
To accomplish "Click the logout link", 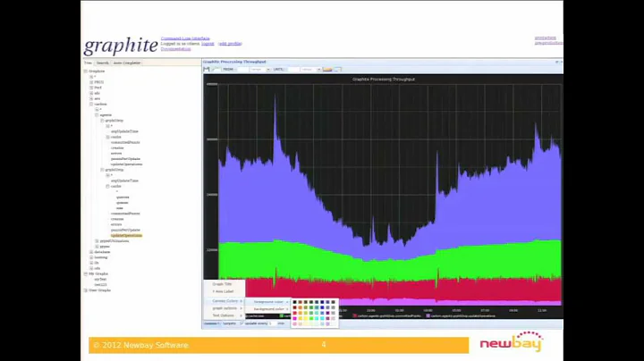I will [208, 44].
